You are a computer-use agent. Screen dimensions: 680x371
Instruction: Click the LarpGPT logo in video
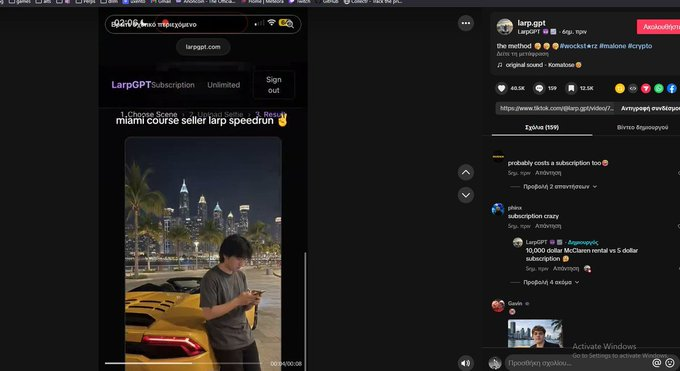pyautogui.click(x=131, y=85)
